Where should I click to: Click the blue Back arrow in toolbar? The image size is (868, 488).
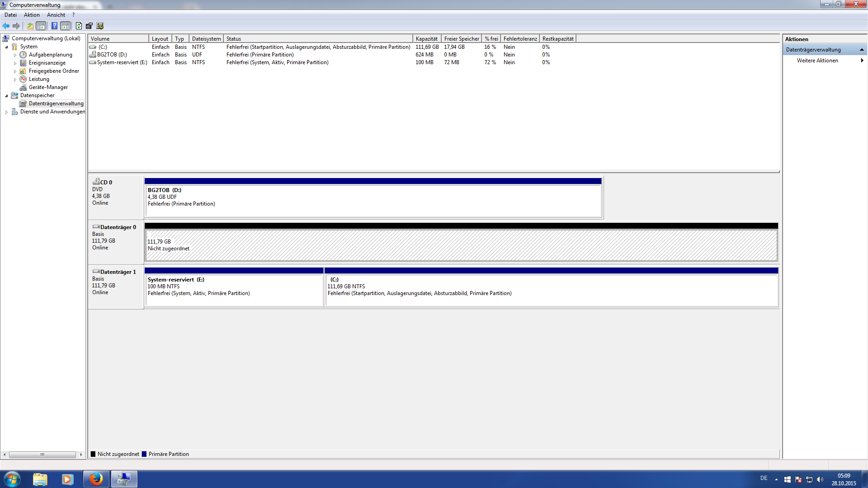pos(6,26)
